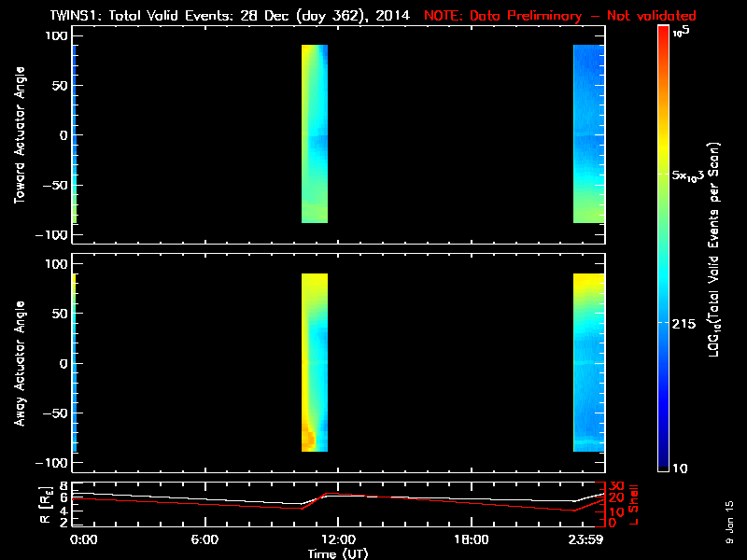Image resolution: width=747 pixels, height=560 pixels.
Task: Select the 12:00 time tick label
Action: click(338, 539)
